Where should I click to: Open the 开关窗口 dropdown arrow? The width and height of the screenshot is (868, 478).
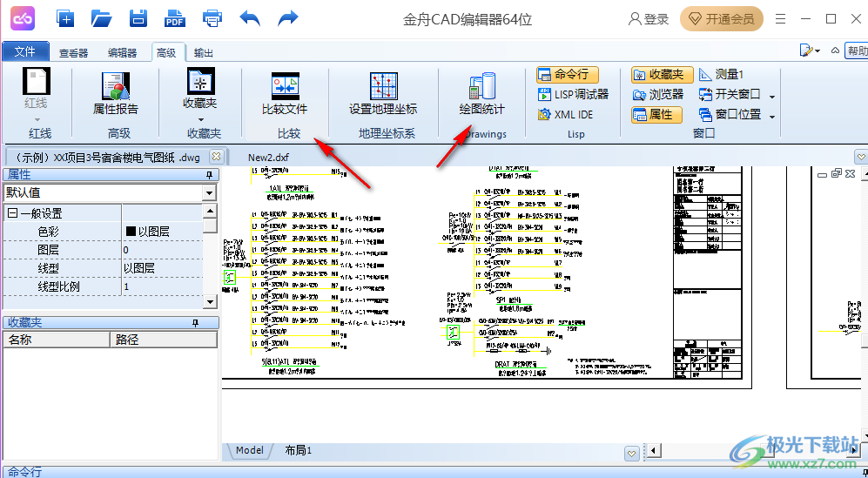pos(772,96)
